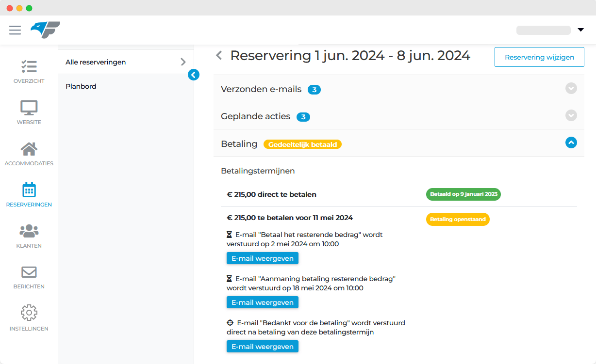Click Geplande acties heading

[x=255, y=116]
